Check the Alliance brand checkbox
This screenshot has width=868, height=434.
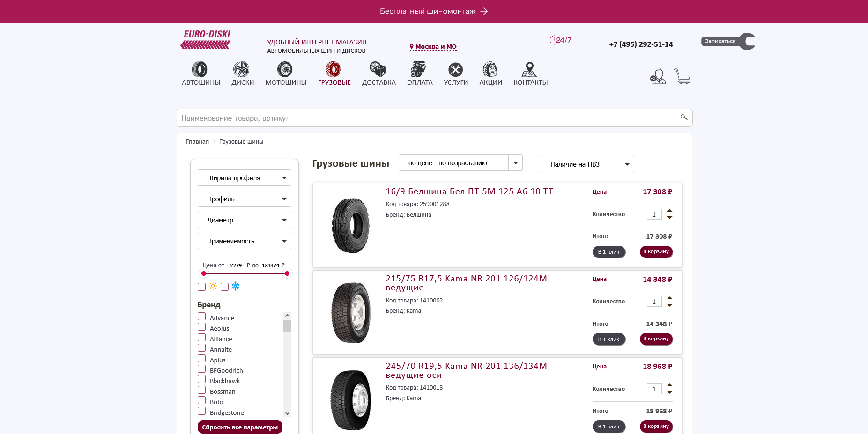pyautogui.click(x=202, y=338)
